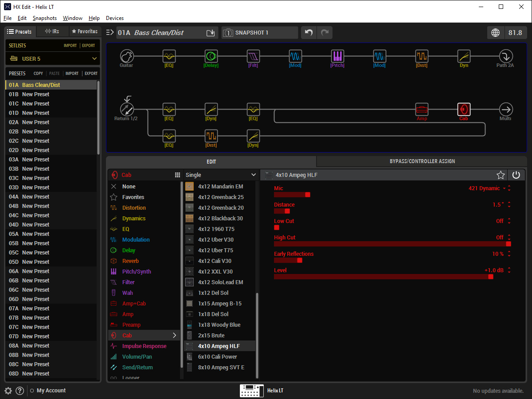Switch to the IRs tab
The width and height of the screenshot is (532, 399).
click(x=52, y=31)
